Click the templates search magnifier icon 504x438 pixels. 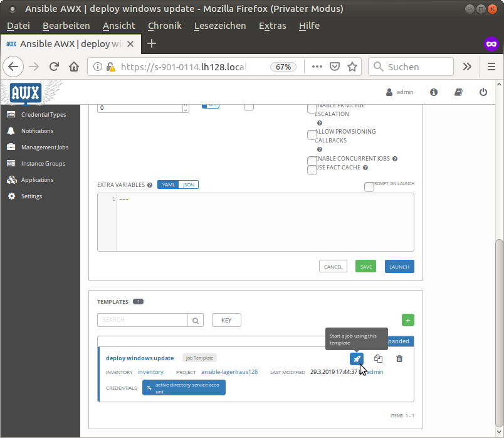click(x=196, y=320)
